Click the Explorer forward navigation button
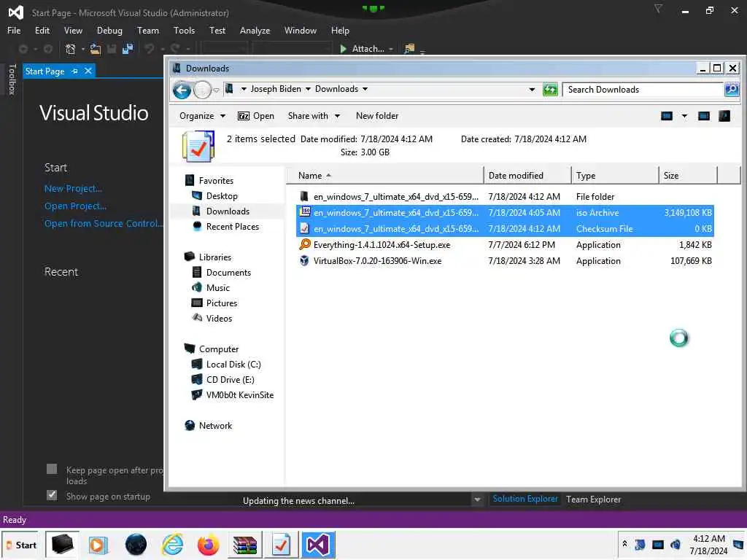This screenshot has height=560, width=747. point(203,90)
